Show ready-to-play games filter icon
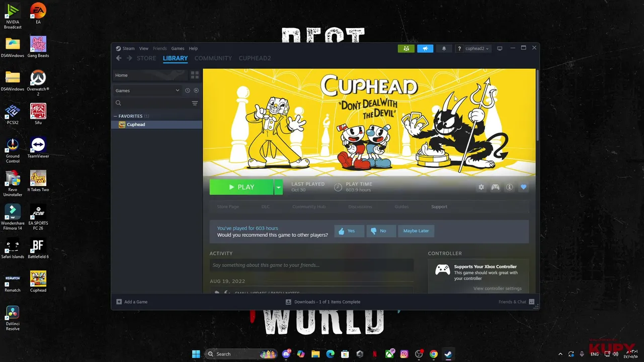 click(x=196, y=90)
